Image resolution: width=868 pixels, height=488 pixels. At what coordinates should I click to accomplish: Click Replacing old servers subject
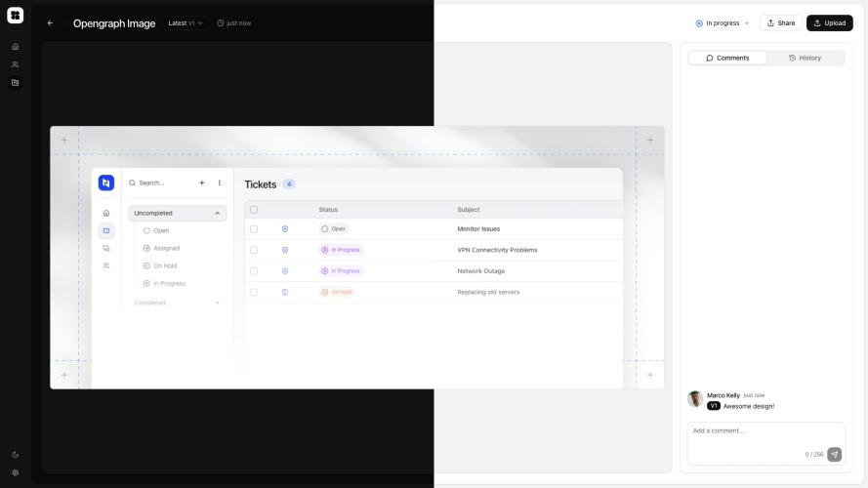pyautogui.click(x=488, y=292)
